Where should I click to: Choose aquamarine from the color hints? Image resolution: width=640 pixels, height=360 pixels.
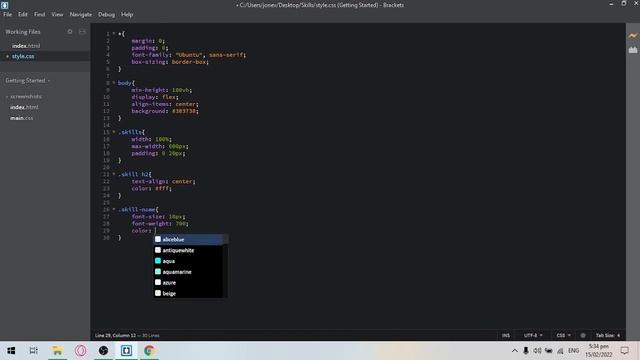pos(189,272)
